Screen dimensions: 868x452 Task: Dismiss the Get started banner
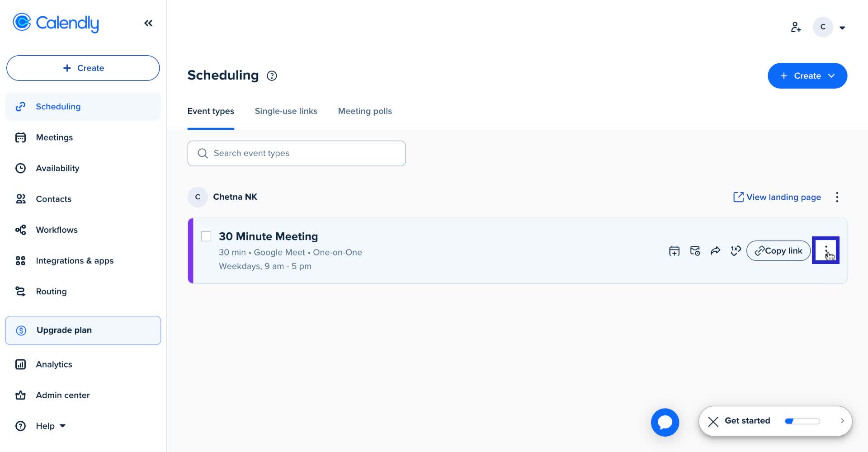click(x=713, y=421)
